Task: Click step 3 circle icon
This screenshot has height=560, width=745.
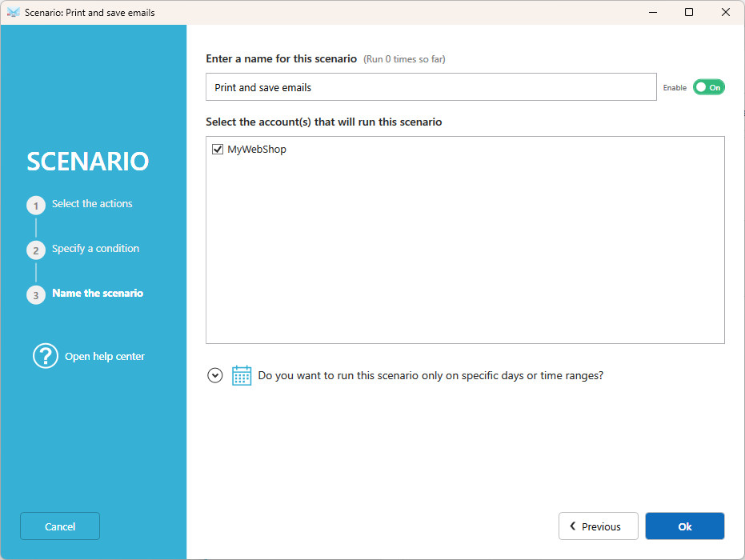Action: tap(36, 295)
